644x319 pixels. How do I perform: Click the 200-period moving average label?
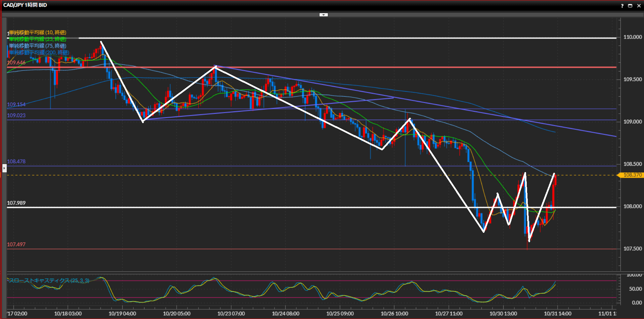[x=39, y=53]
